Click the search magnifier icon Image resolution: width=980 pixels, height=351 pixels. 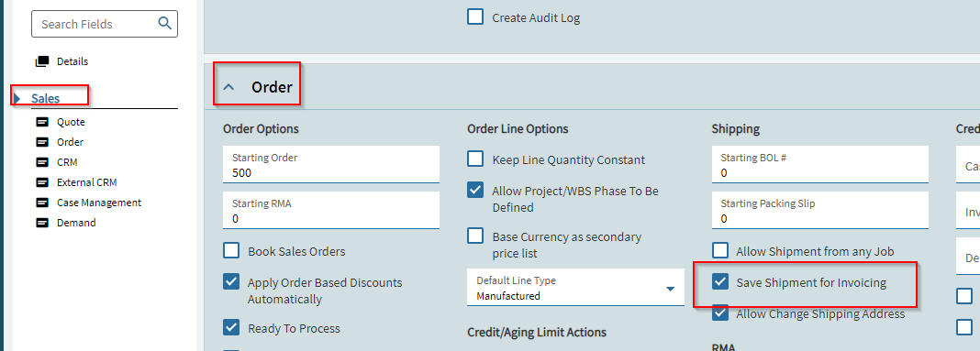164,23
